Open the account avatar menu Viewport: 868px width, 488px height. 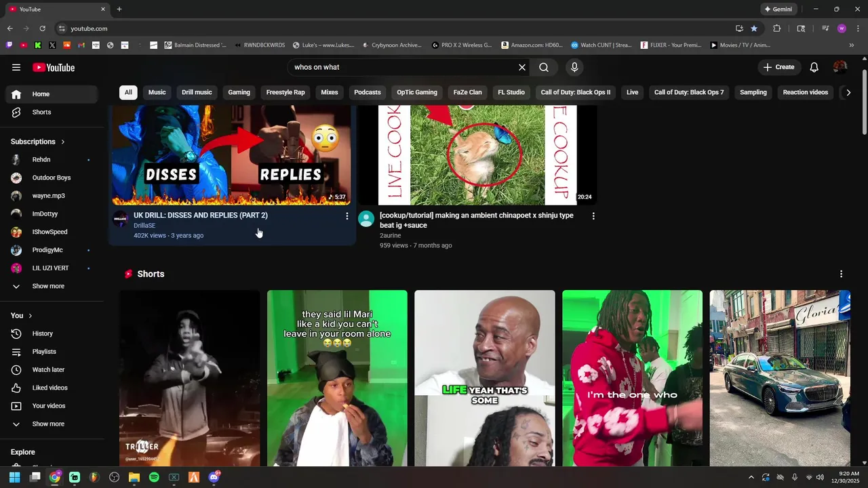pos(840,67)
